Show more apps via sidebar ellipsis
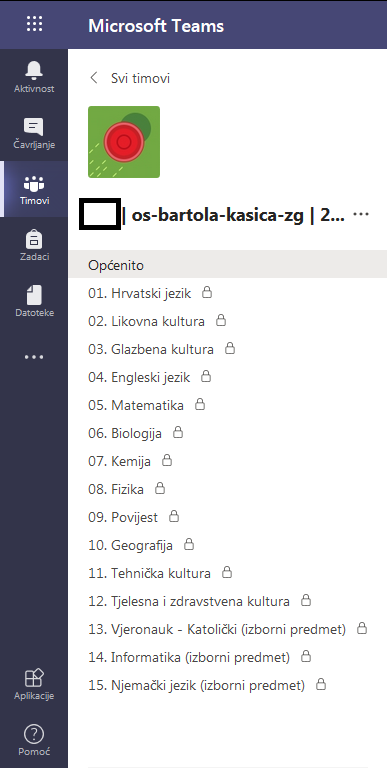The height and width of the screenshot is (768, 387). (x=34, y=357)
